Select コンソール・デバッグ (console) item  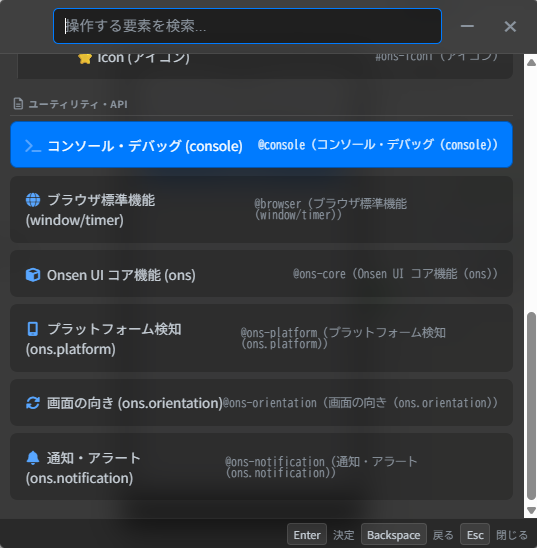click(x=261, y=145)
